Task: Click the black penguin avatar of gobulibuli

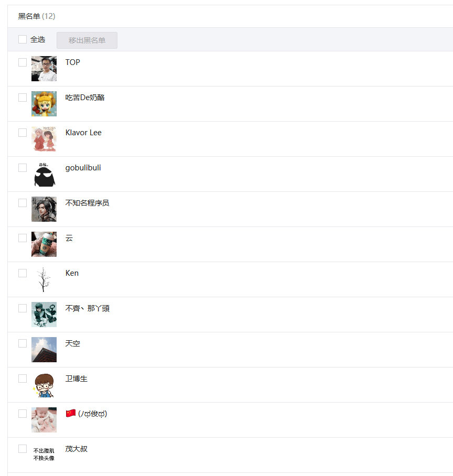Action: (x=44, y=174)
